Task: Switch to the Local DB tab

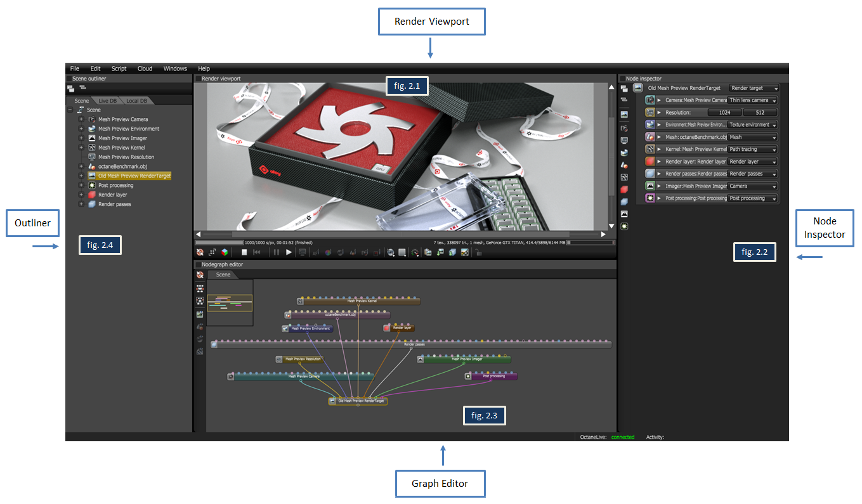Action: pyautogui.click(x=136, y=101)
